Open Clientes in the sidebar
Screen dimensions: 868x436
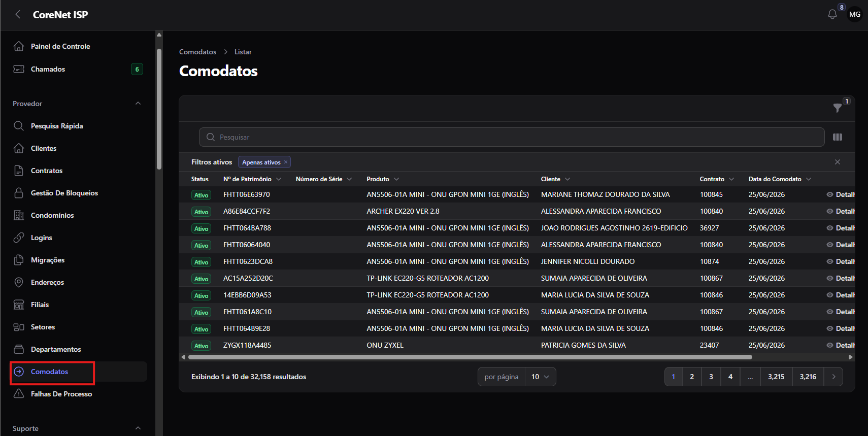(44, 148)
